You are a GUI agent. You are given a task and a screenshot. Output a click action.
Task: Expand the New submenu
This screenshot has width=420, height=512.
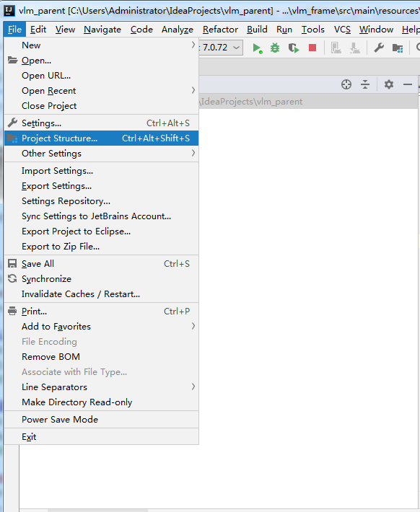click(101, 45)
